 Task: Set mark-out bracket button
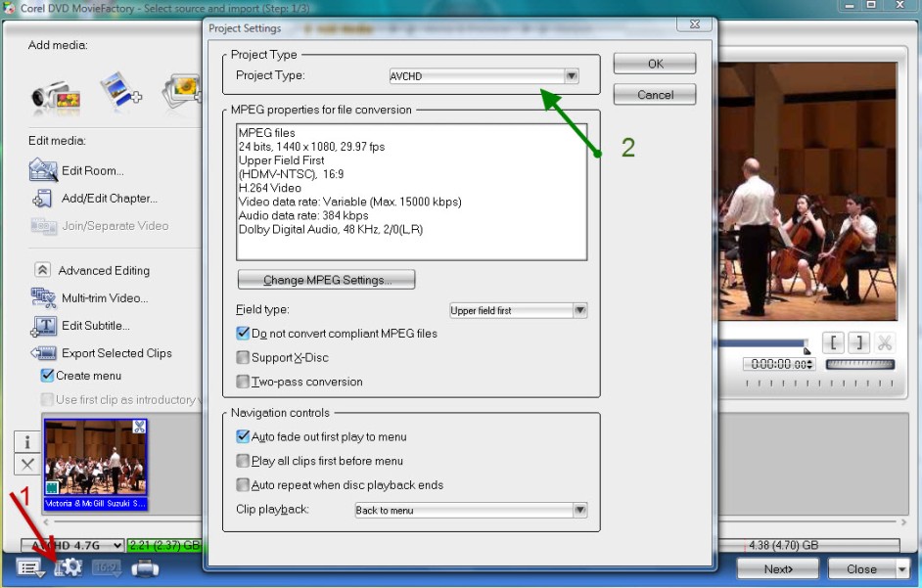[x=859, y=342]
